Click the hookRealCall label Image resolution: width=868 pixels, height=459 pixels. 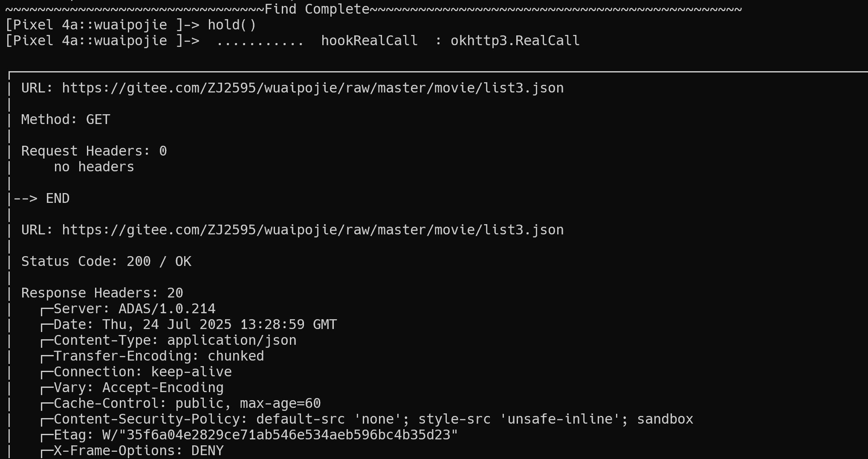pyautogui.click(x=369, y=41)
